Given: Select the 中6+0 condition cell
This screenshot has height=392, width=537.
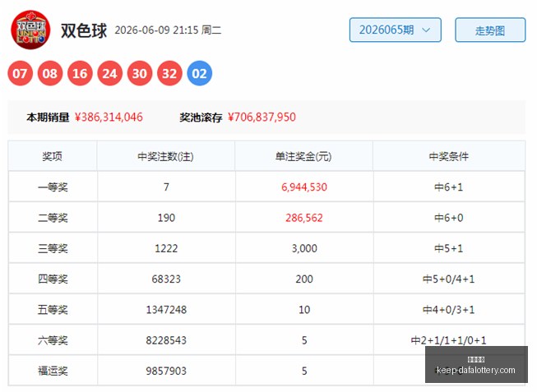Looking at the screenshot, I should tap(449, 218).
